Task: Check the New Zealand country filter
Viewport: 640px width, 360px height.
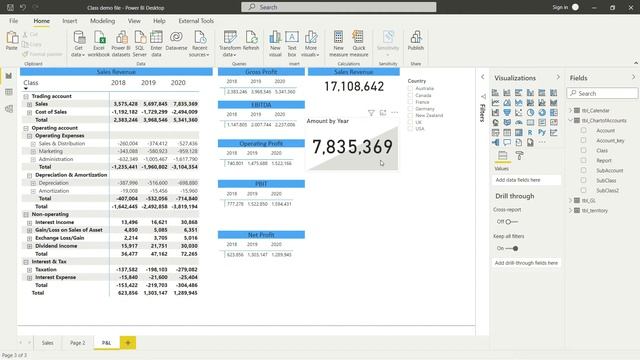Action: (x=410, y=115)
